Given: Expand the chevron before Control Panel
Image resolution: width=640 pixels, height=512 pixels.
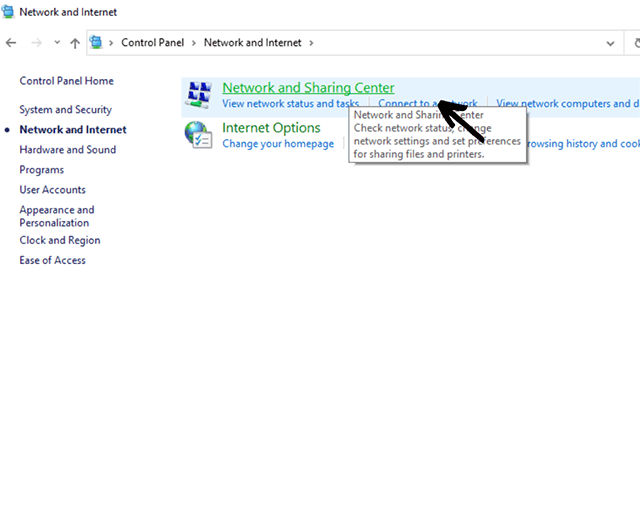Looking at the screenshot, I should [111, 43].
